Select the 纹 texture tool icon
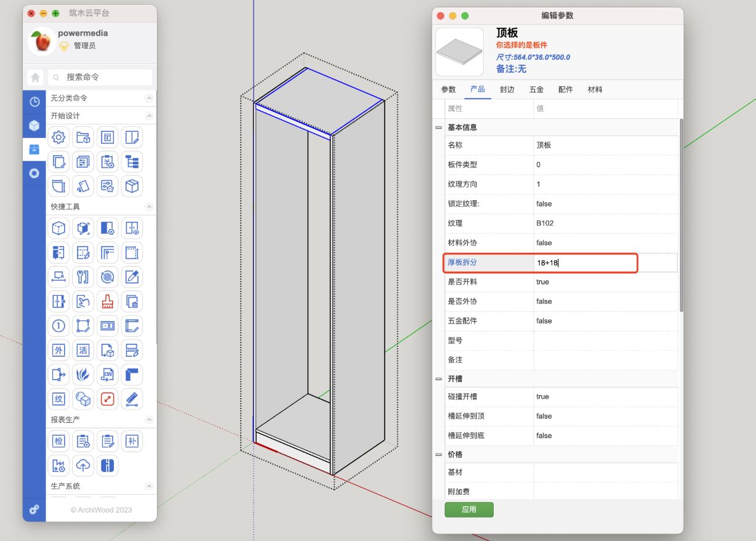756x541 pixels. tap(59, 399)
